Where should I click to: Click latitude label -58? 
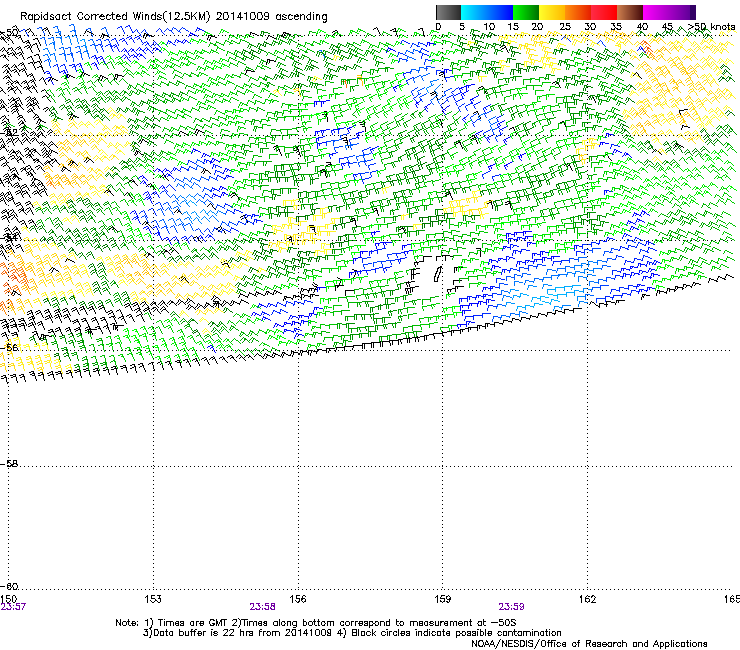(x=9, y=464)
